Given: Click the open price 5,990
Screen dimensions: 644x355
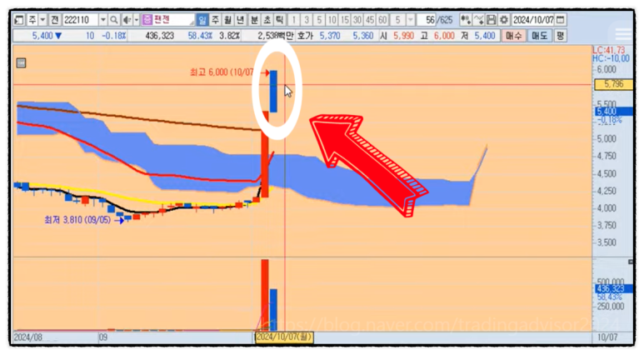Looking at the screenshot, I should tap(404, 36).
